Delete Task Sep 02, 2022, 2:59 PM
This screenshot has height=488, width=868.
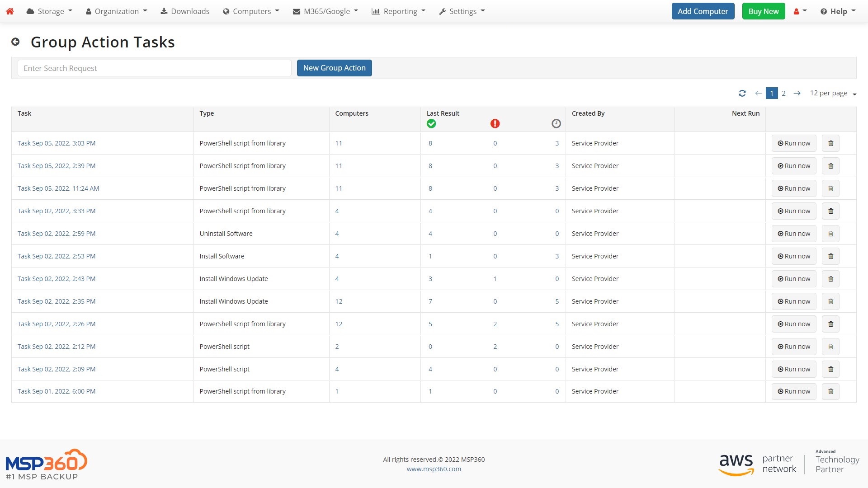830,234
